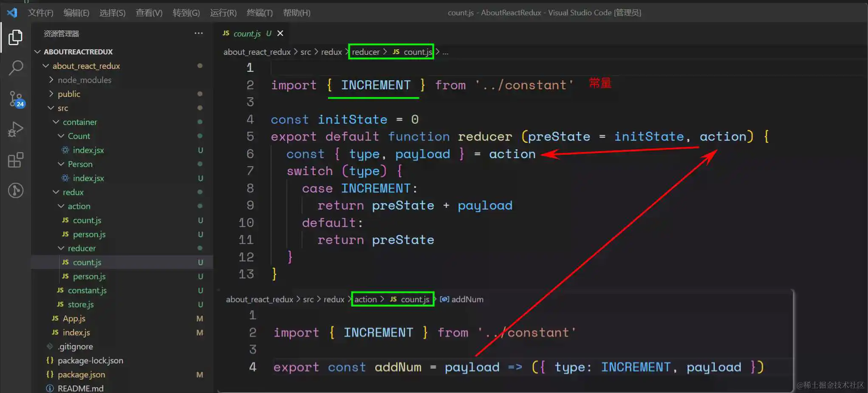The height and width of the screenshot is (393, 868).
Task: Open Source Control with 24 changes
Action: coord(16,99)
